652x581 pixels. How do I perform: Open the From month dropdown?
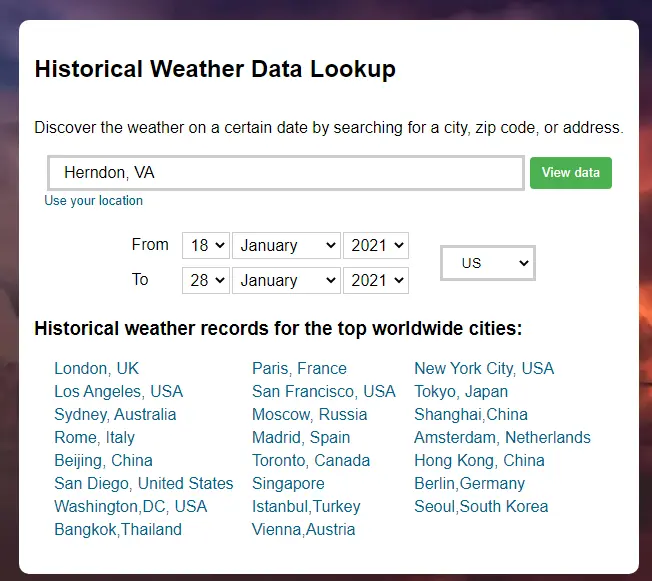pyautogui.click(x=286, y=245)
